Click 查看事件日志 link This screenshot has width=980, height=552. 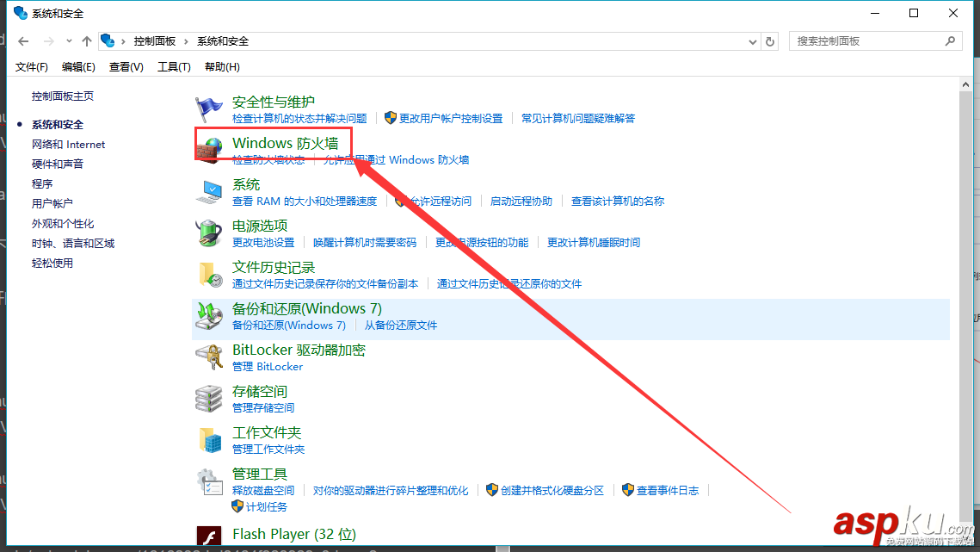click(668, 491)
